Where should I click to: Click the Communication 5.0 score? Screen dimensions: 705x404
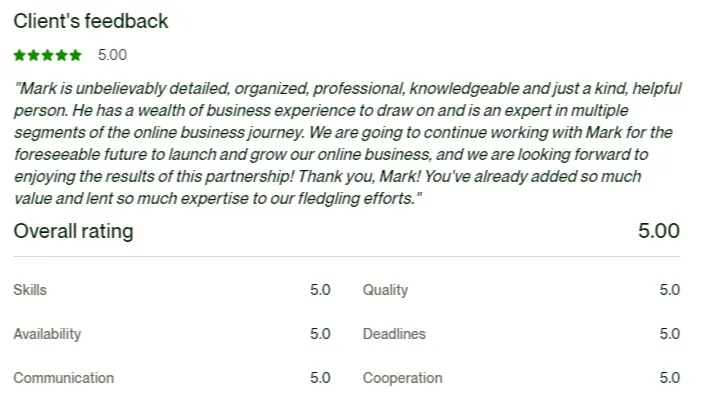tap(320, 378)
